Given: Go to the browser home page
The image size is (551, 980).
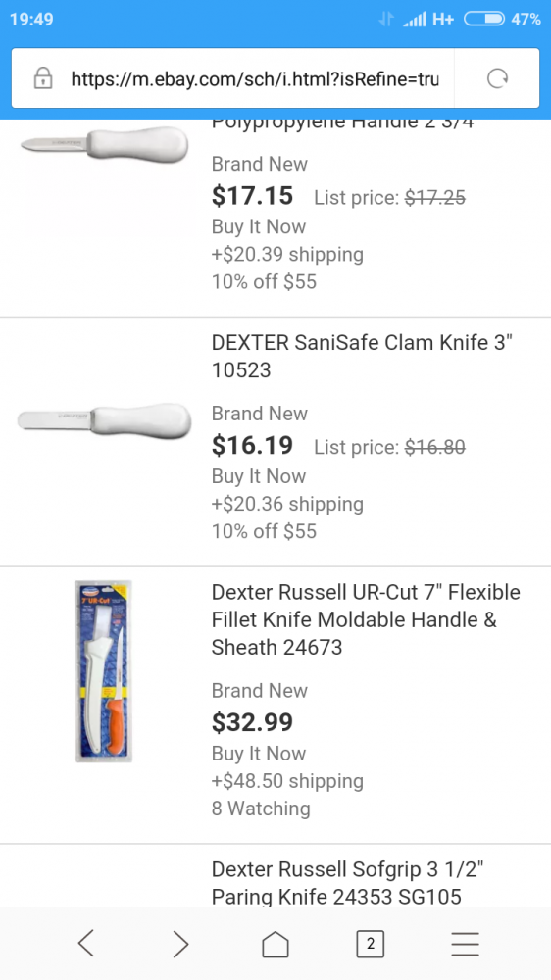Looking at the screenshot, I should 275,943.
